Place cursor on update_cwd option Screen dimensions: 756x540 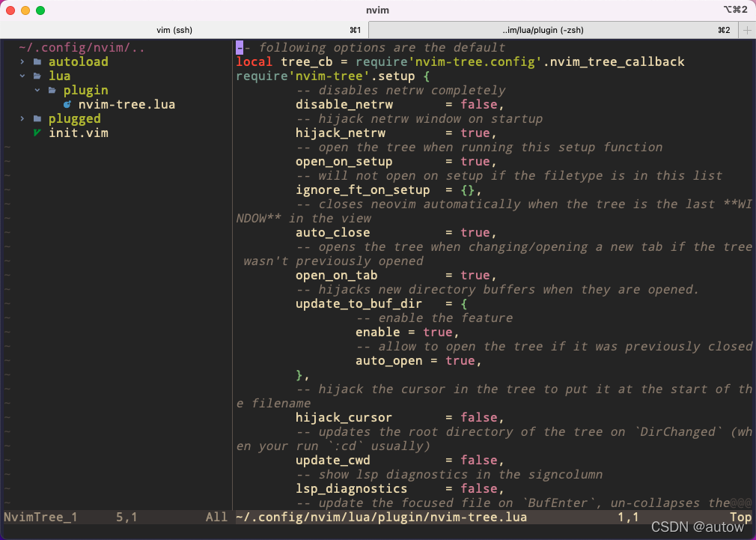(x=332, y=460)
